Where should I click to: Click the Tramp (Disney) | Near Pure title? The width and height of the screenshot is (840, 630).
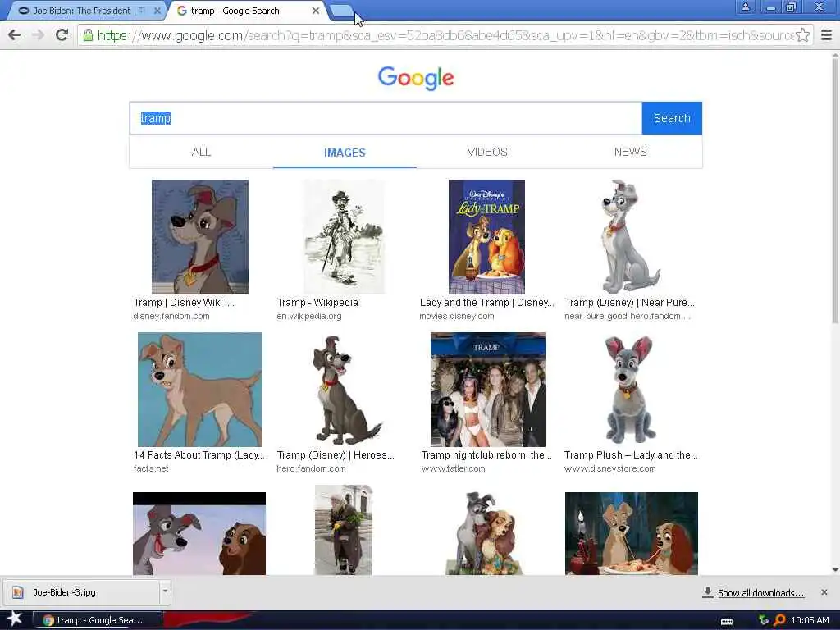(629, 303)
